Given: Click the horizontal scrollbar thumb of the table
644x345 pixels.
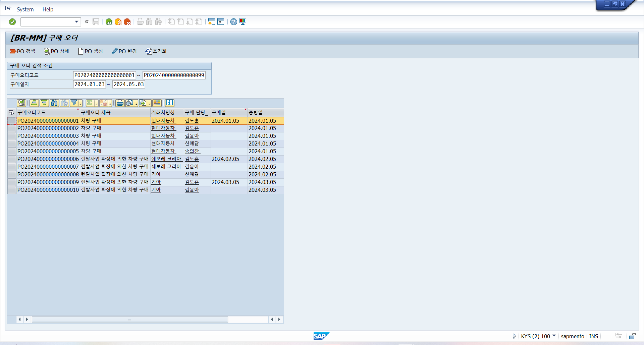Looking at the screenshot, I should [130, 320].
